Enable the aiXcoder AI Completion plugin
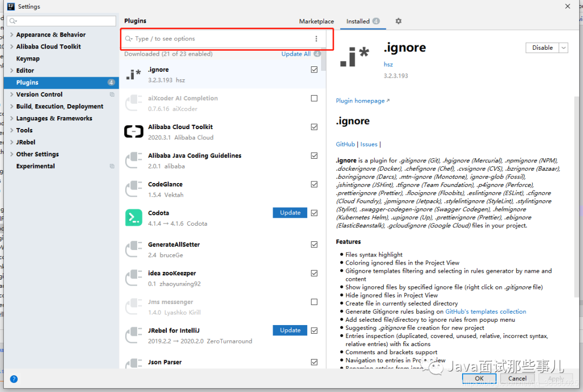Image resolution: width=583 pixels, height=392 pixels. click(x=314, y=98)
